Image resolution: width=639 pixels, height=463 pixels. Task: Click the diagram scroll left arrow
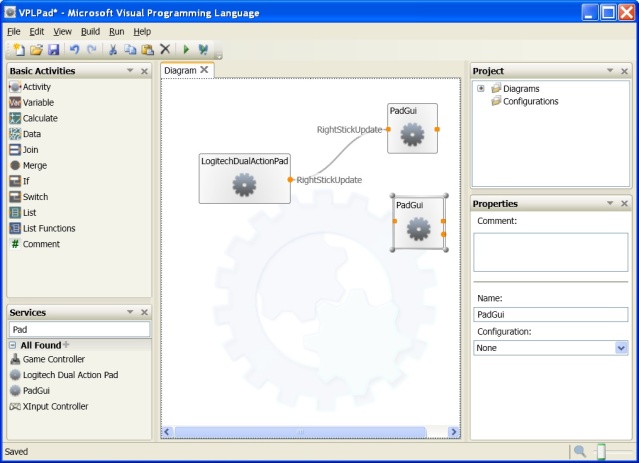coord(167,432)
